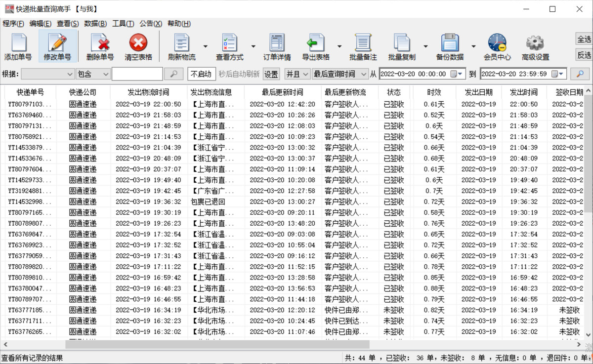The height and width of the screenshot is (364, 593).
Task: Refresh logistics with the 刷新物流 icon
Action: click(x=181, y=46)
